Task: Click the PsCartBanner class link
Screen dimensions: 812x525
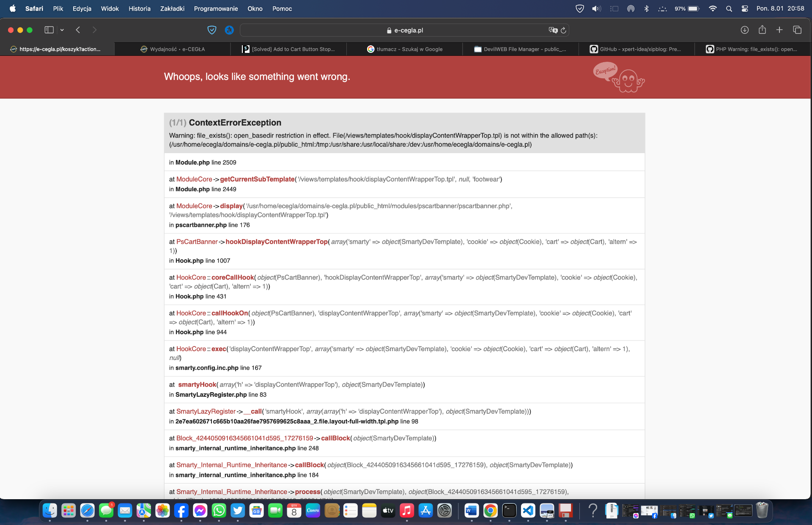Action: 197,242
